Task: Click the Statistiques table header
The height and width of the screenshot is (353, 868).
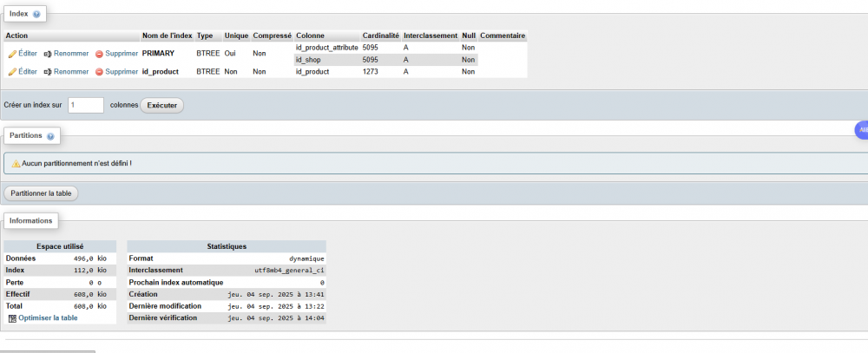Action: pos(227,246)
